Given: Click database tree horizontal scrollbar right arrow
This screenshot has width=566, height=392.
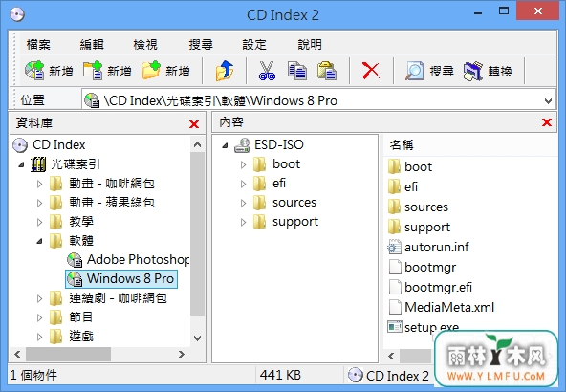Looking at the screenshot, I should (x=182, y=354).
